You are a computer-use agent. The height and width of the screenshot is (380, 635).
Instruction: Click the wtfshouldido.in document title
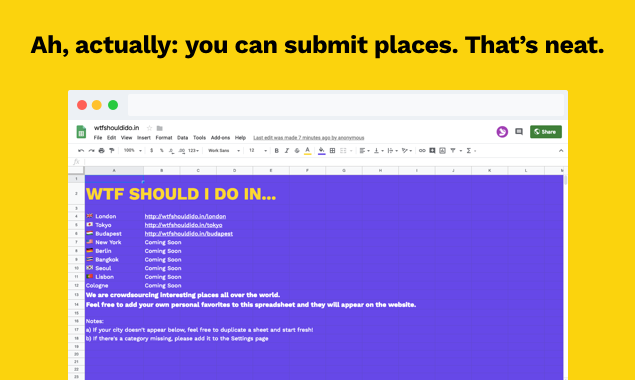pyautogui.click(x=117, y=128)
